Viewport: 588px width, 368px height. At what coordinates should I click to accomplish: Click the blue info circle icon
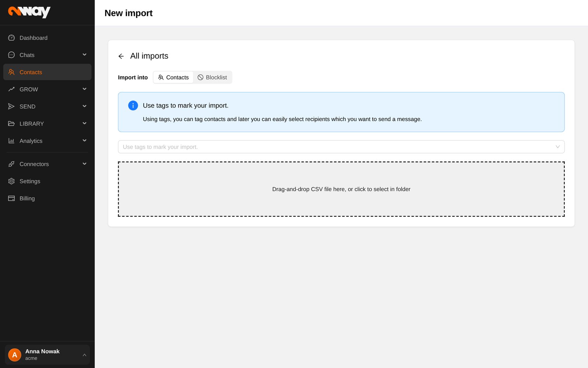tap(133, 106)
